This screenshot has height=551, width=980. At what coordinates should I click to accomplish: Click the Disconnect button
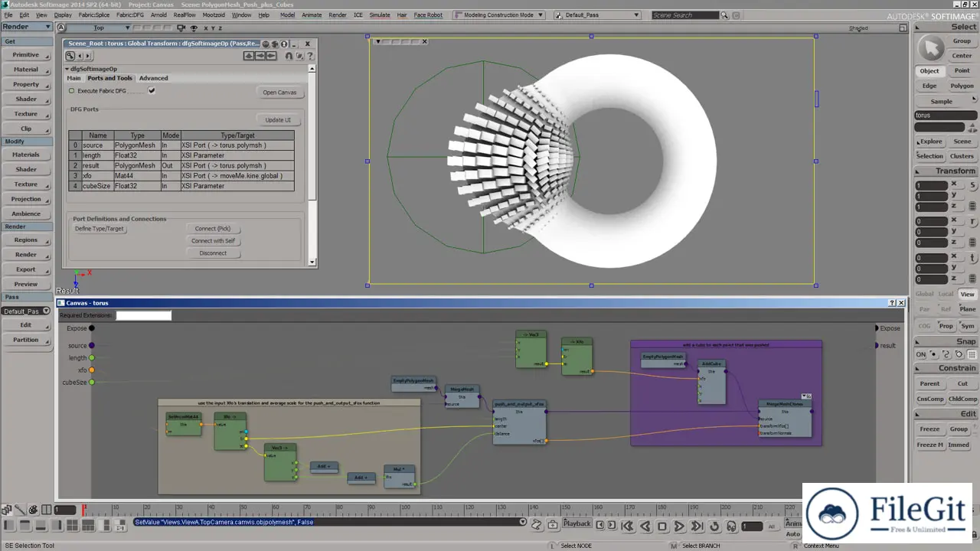[x=213, y=253]
